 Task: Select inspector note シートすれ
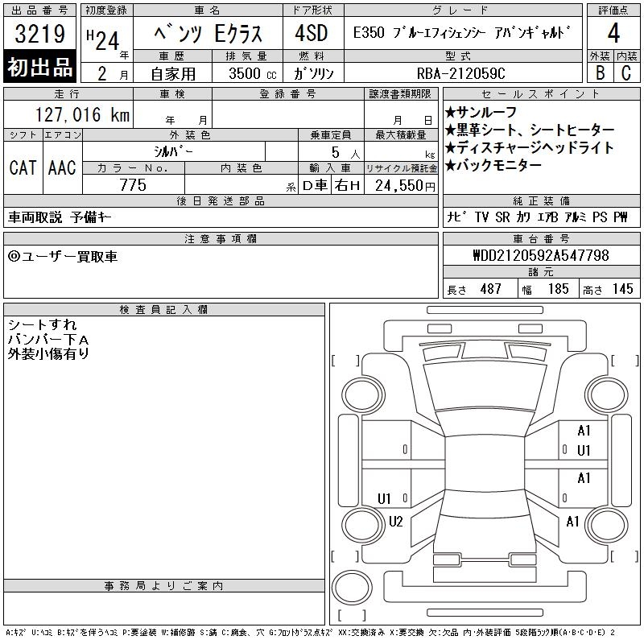(x=42, y=325)
